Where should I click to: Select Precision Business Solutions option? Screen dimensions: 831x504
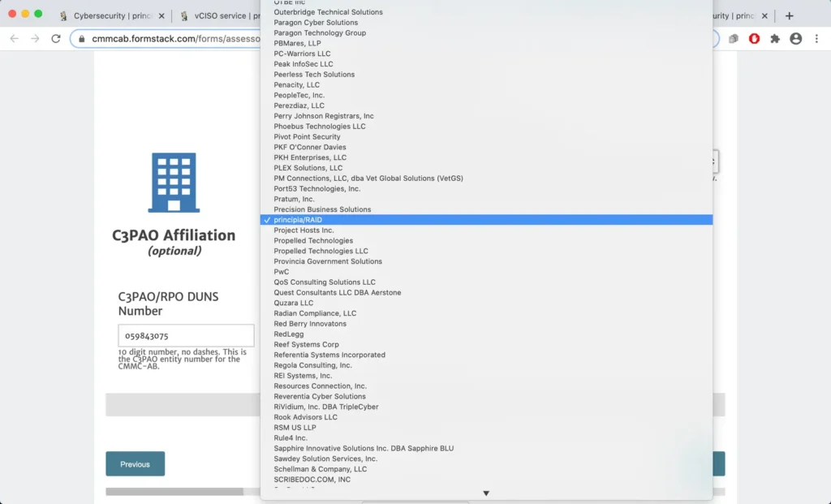[x=486, y=209]
